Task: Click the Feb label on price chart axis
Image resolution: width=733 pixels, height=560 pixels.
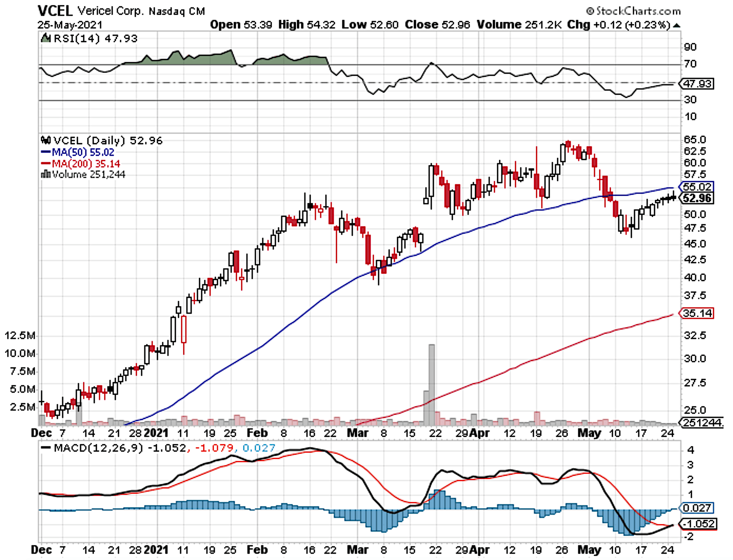Action: (x=257, y=433)
